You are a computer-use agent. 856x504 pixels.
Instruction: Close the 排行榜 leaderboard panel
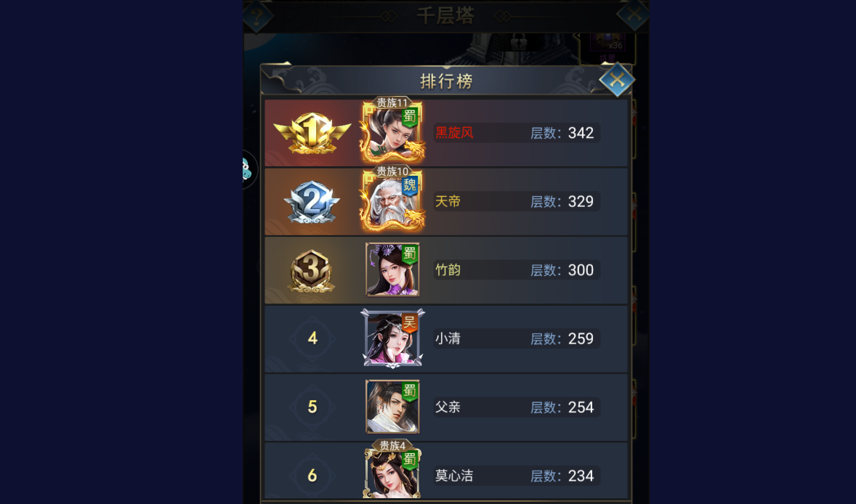617,80
